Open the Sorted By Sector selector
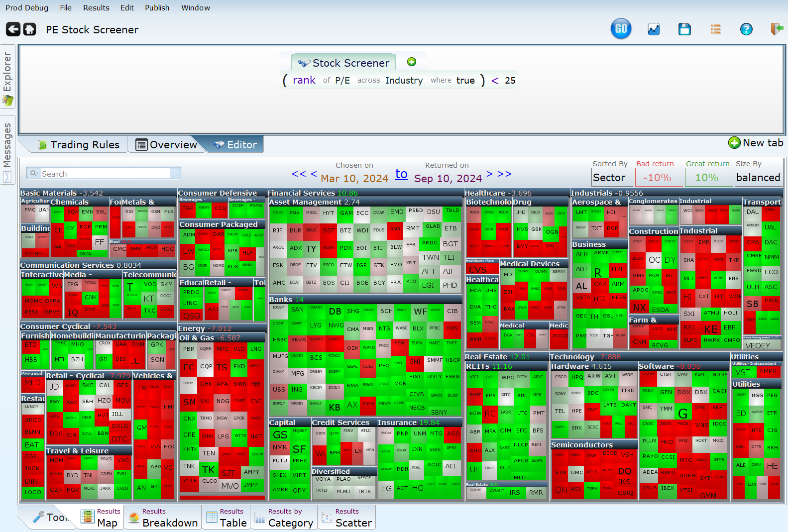 point(612,178)
